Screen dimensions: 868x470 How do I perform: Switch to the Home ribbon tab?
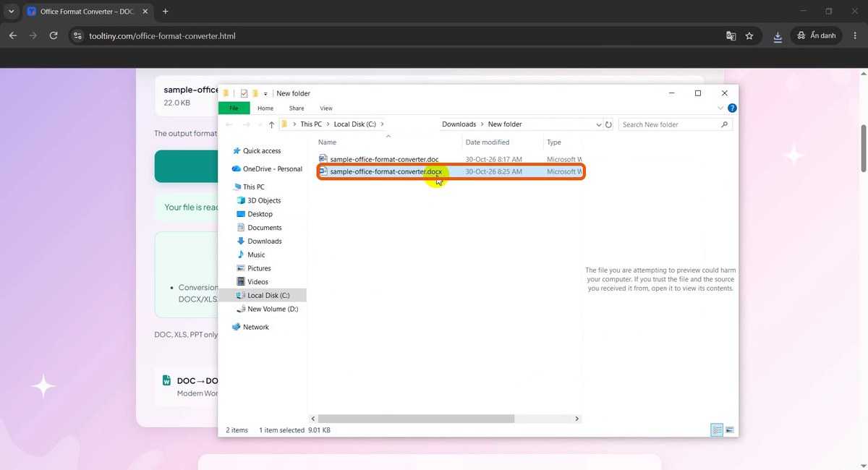(x=265, y=108)
